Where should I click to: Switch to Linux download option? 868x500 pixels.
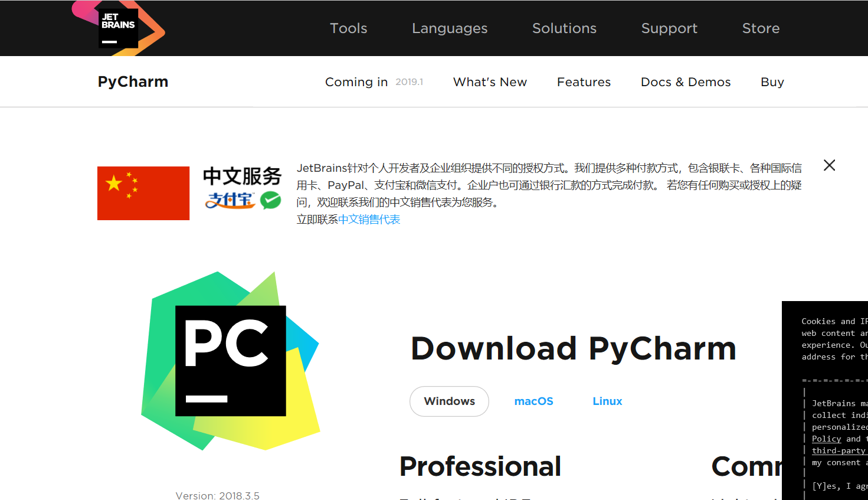click(x=607, y=401)
